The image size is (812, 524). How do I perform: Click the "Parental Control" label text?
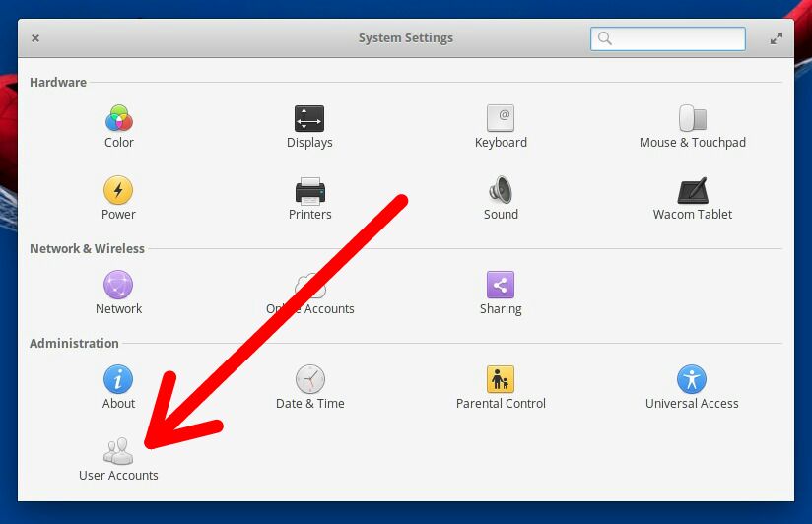501,404
